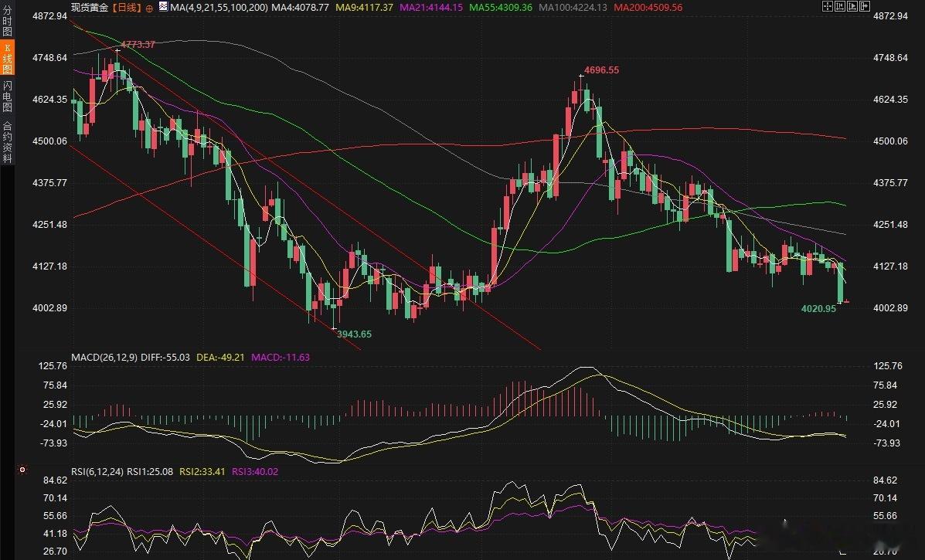Click the exit arrow icon in top toolbar
Viewport: 925px width, 560px height.
[x=865, y=6]
